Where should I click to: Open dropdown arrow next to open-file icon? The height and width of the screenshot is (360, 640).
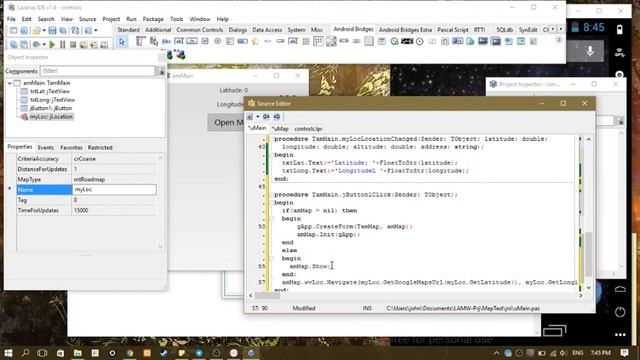pyautogui.click(x=44, y=31)
